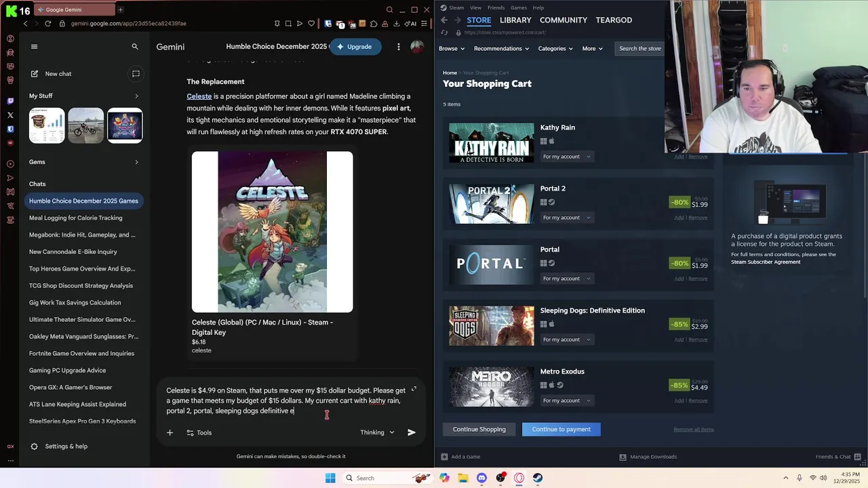Click the Steam page reload icon
The height and width of the screenshot is (488, 868).
(444, 33)
